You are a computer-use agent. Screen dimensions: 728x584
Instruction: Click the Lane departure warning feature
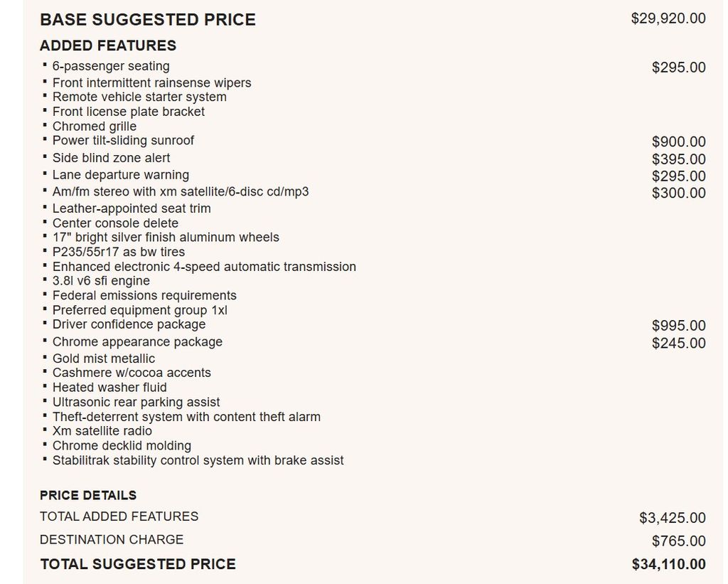[121, 175]
